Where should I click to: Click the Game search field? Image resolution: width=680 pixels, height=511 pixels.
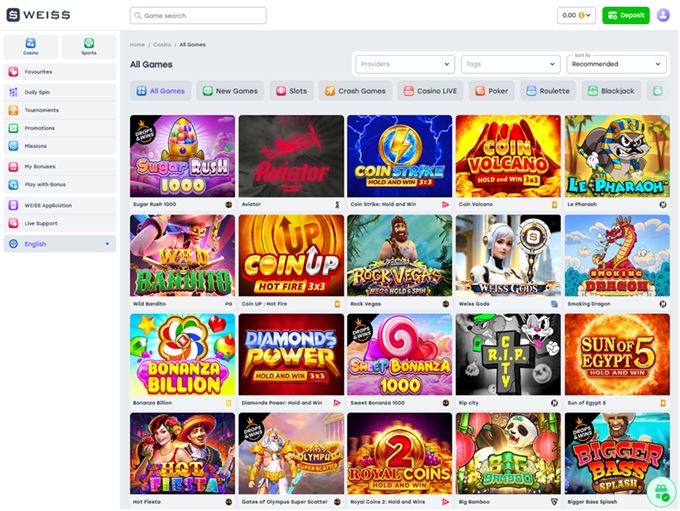[x=198, y=15]
